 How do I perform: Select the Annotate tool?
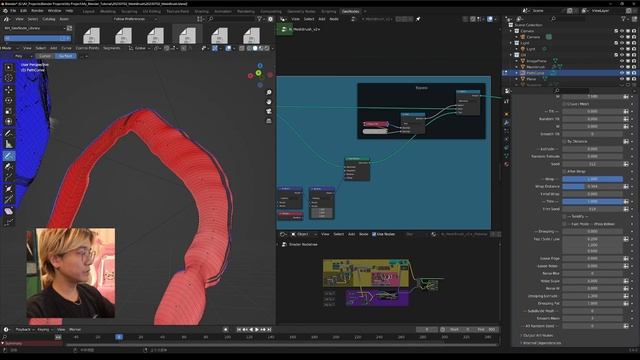point(9,133)
